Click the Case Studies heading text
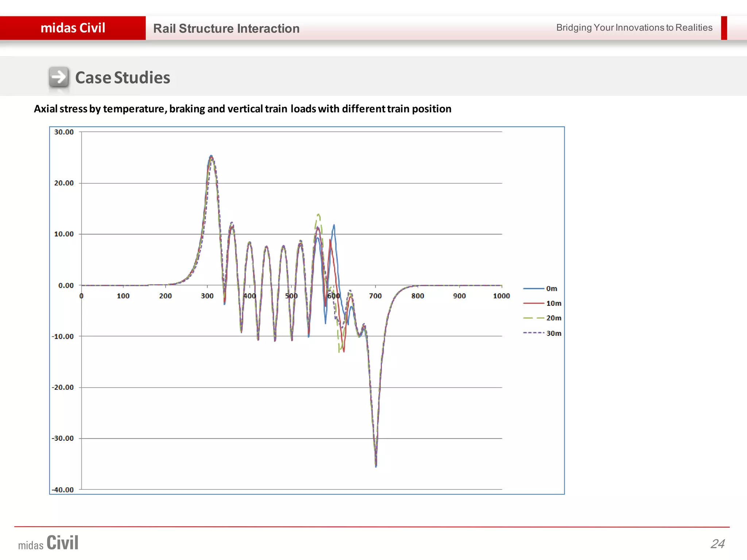This screenshot has height=560, width=747. click(123, 78)
